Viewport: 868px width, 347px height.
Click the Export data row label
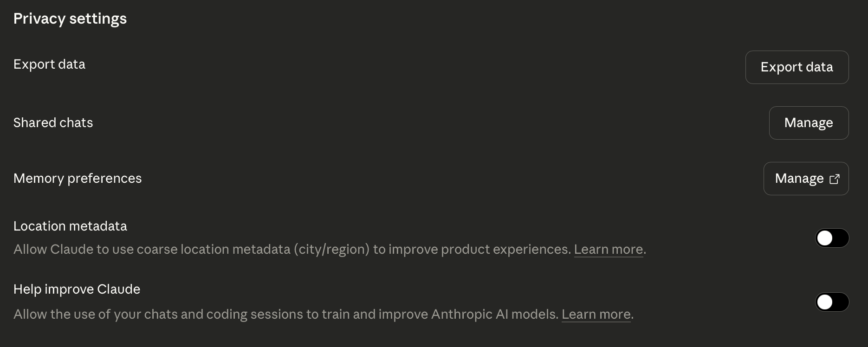pos(49,64)
